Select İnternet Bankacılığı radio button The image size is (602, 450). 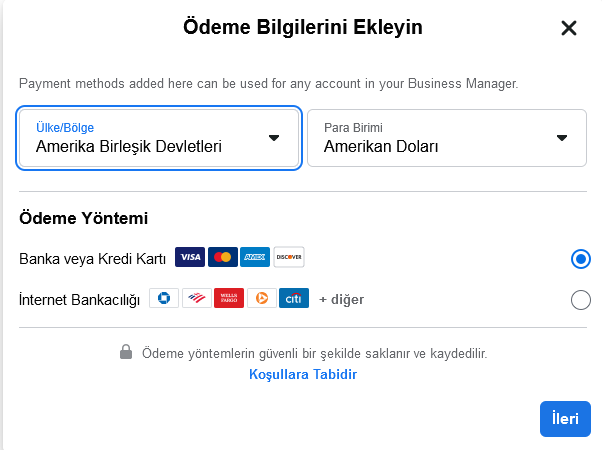[x=580, y=299]
